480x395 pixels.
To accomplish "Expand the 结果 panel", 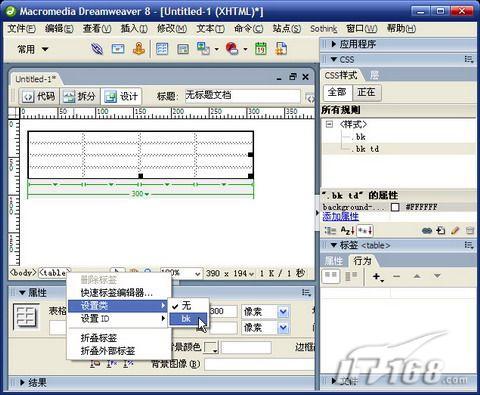I will coord(22,382).
